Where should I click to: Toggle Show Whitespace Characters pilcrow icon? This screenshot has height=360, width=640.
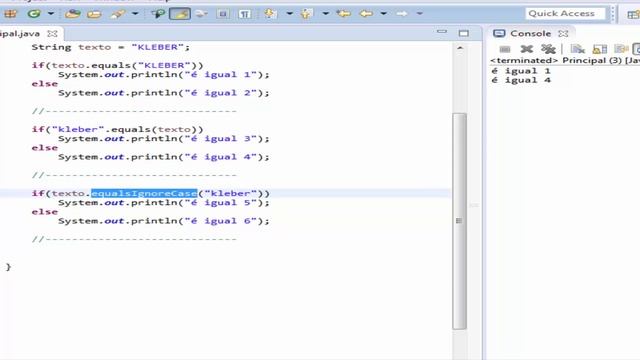click(244, 14)
